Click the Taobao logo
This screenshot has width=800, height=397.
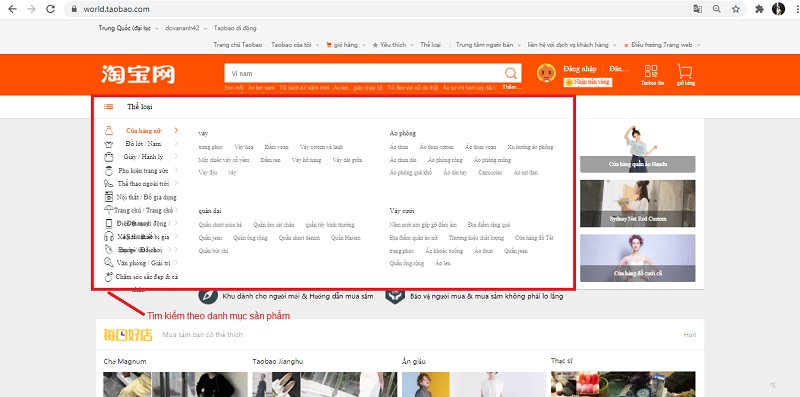pyautogui.click(x=138, y=74)
